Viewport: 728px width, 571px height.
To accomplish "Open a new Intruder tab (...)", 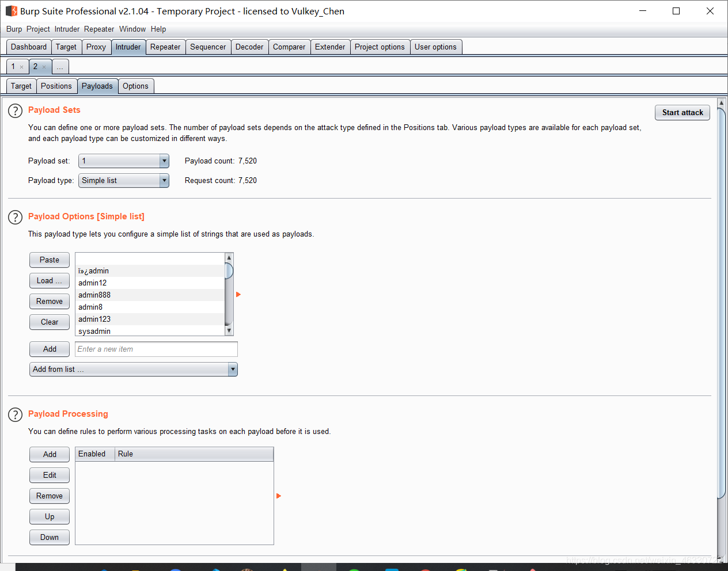I will (x=60, y=67).
